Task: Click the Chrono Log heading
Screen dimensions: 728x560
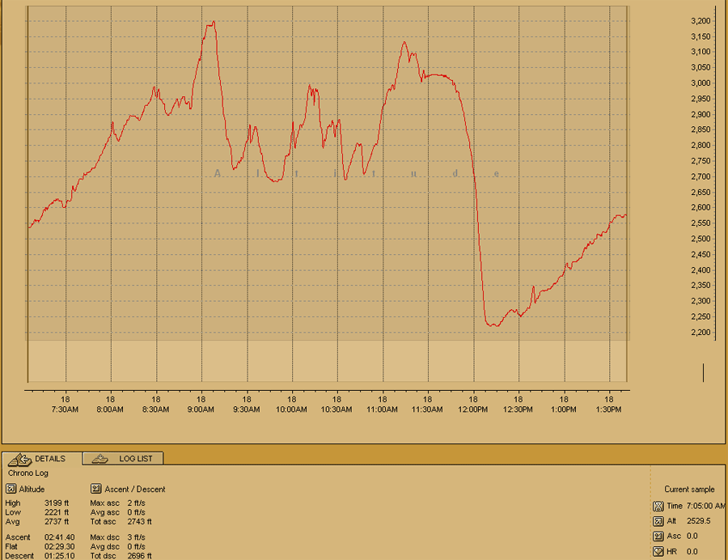Action: click(x=28, y=473)
